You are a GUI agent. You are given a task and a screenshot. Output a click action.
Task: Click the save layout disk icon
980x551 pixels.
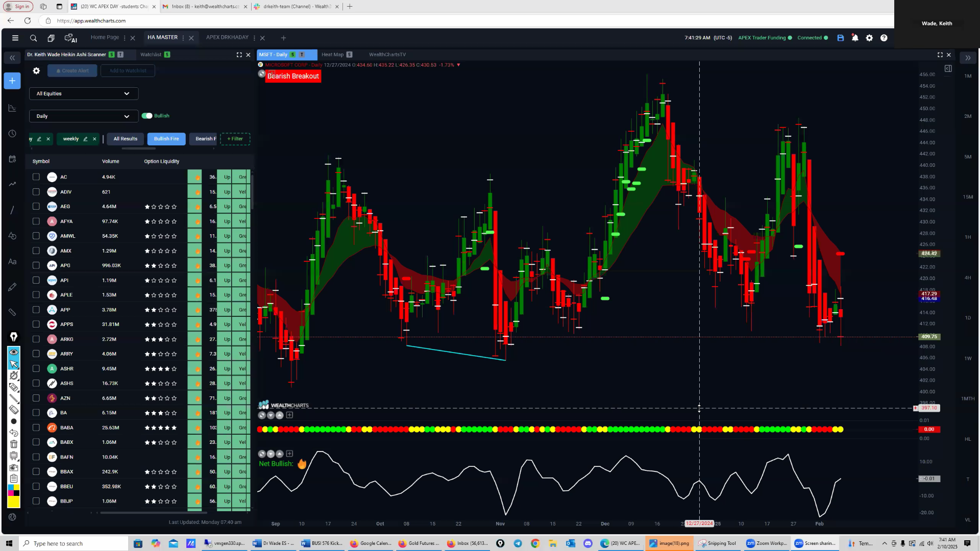pyautogui.click(x=841, y=38)
